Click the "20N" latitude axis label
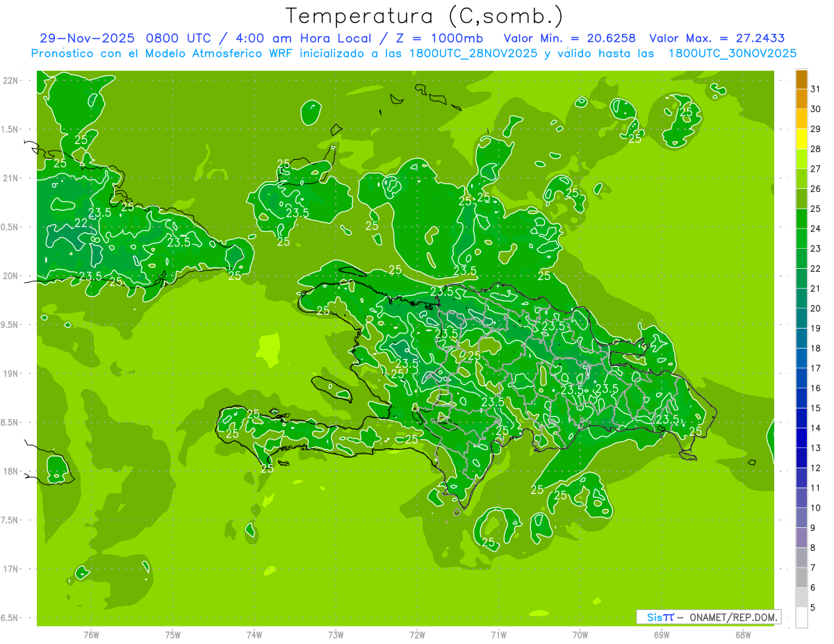Viewport: 834px width, 644px height. pyautogui.click(x=12, y=276)
